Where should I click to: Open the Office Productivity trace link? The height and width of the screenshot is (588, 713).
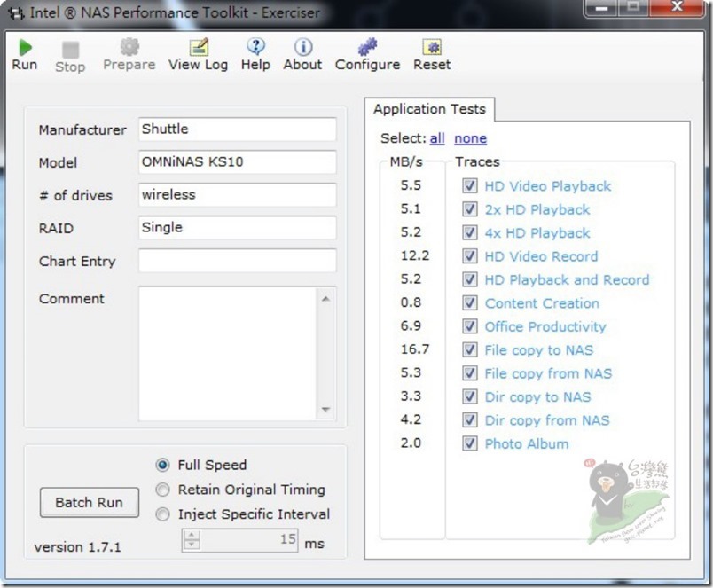click(x=545, y=326)
